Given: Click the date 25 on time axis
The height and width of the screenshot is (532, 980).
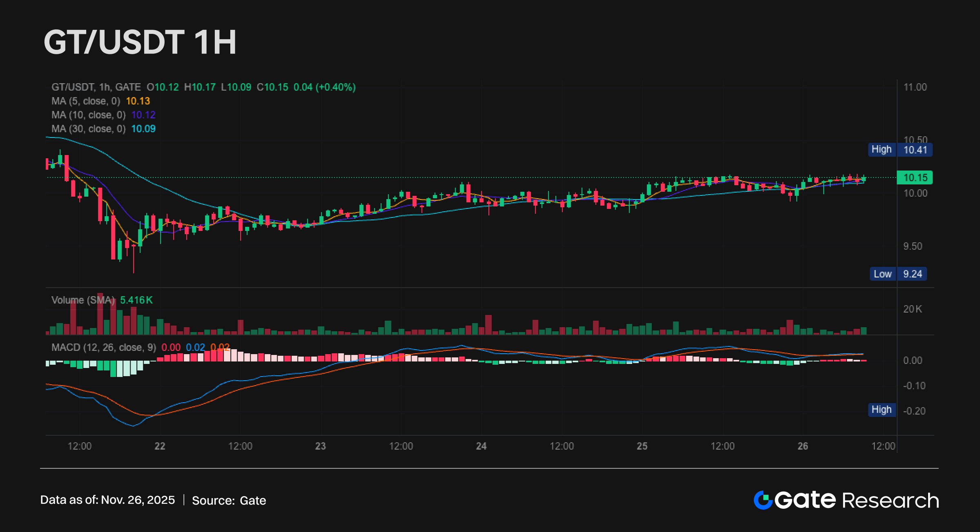Looking at the screenshot, I should 642,446.
